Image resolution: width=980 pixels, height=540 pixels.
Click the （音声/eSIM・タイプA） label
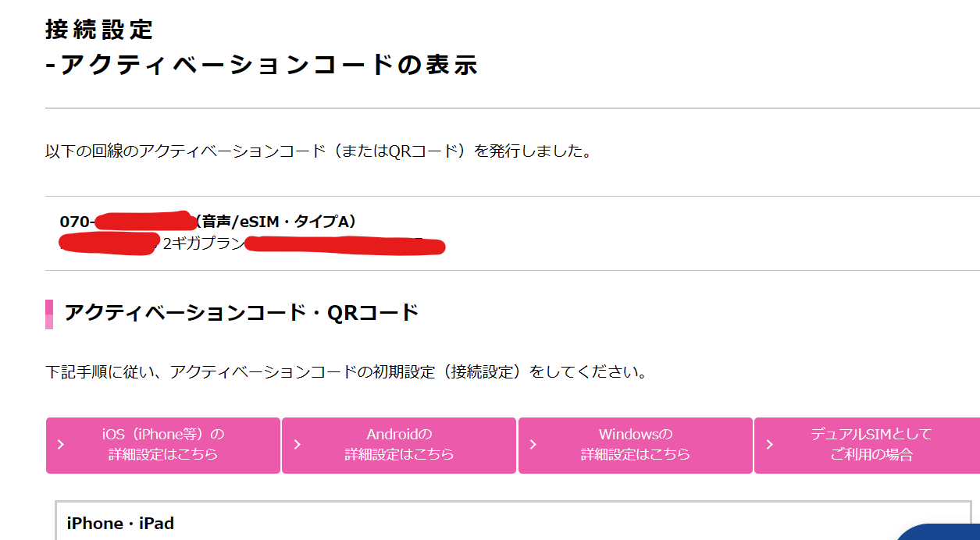[x=276, y=222]
